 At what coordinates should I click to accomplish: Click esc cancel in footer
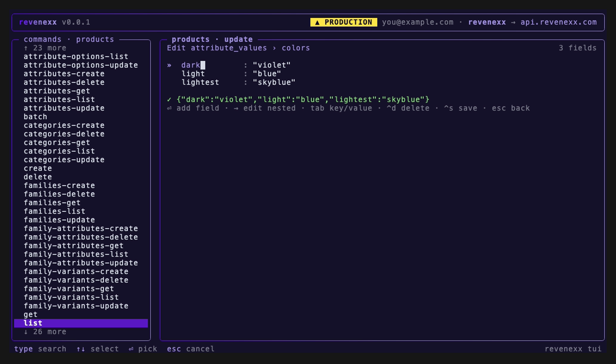(191, 349)
